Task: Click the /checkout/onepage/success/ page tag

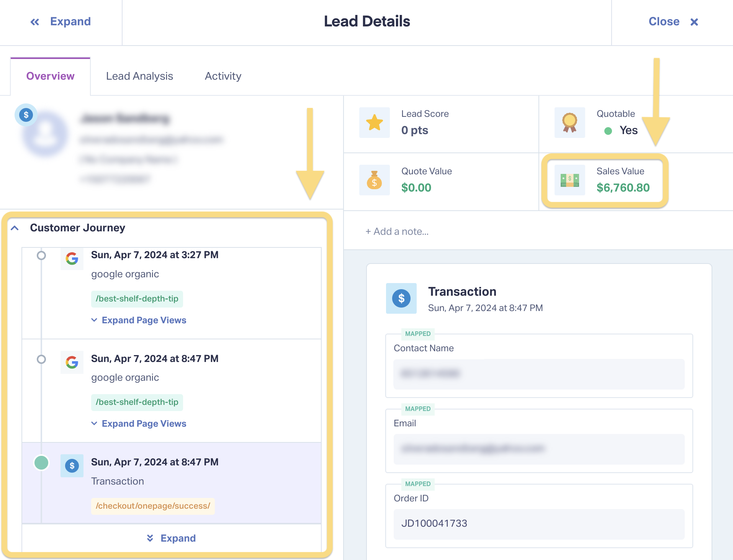Action: pyautogui.click(x=153, y=506)
